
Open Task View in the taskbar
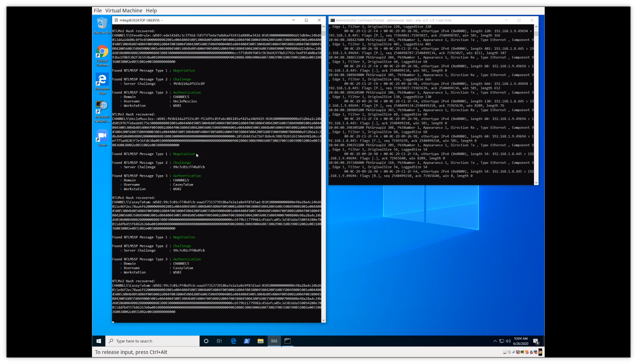point(219,341)
